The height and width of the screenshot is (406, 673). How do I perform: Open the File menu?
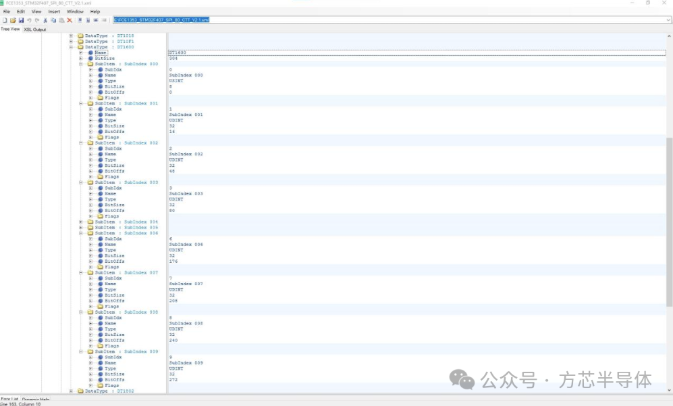coord(6,12)
